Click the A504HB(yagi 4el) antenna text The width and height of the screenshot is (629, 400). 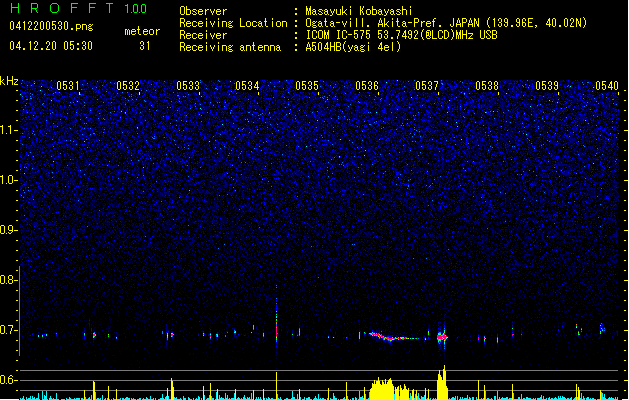tap(353, 47)
